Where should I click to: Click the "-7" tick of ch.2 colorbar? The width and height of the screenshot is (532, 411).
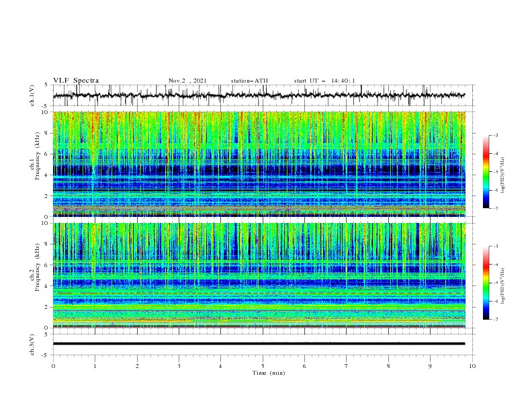[496, 320]
